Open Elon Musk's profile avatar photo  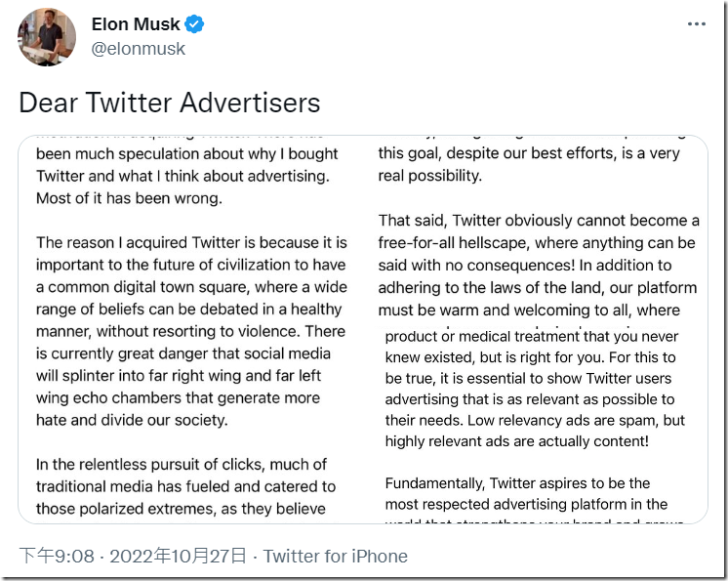click(47, 36)
